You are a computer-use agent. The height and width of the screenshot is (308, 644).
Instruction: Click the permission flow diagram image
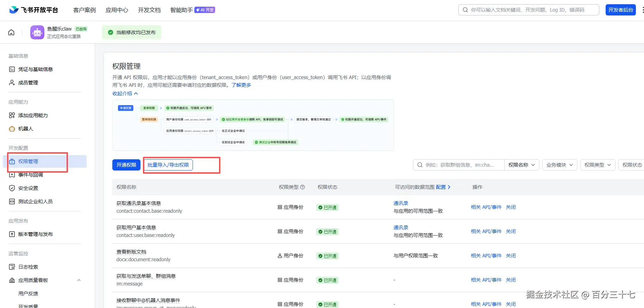click(253, 125)
